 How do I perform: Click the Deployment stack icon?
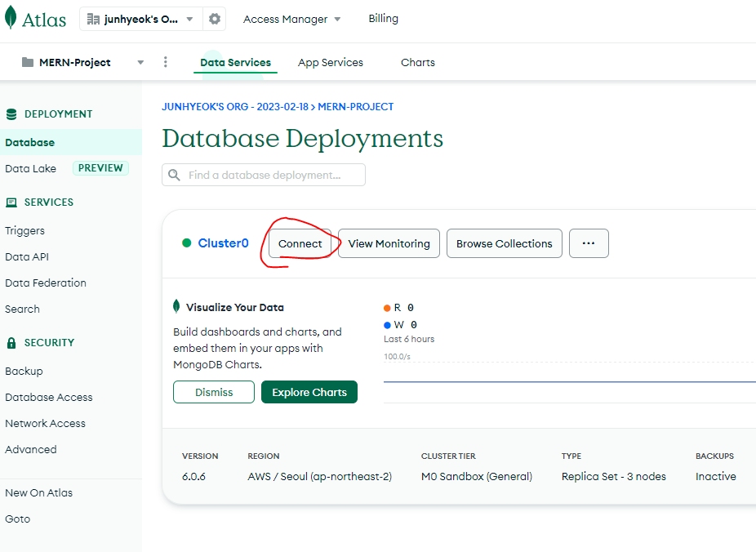point(11,114)
